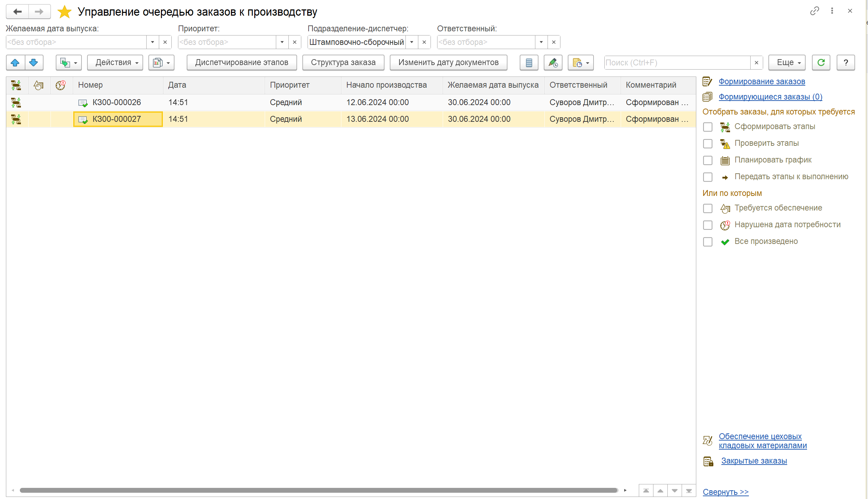Click the Обеспечение цеховых кладовых icon
This screenshot has width=868, height=499.
707,441
